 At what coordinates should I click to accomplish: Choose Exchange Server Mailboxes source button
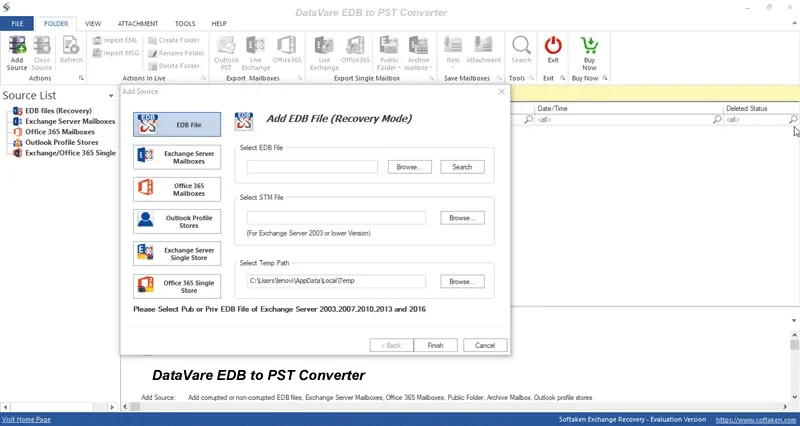[x=177, y=157]
